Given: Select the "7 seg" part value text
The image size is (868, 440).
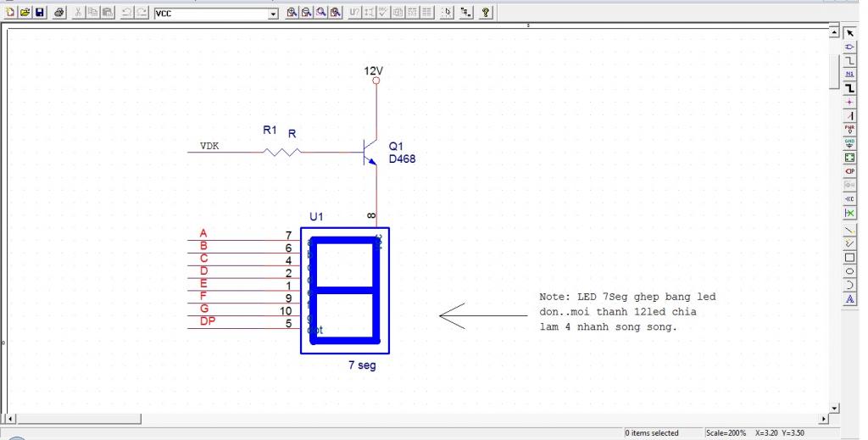Looking at the screenshot, I should [x=362, y=365].
